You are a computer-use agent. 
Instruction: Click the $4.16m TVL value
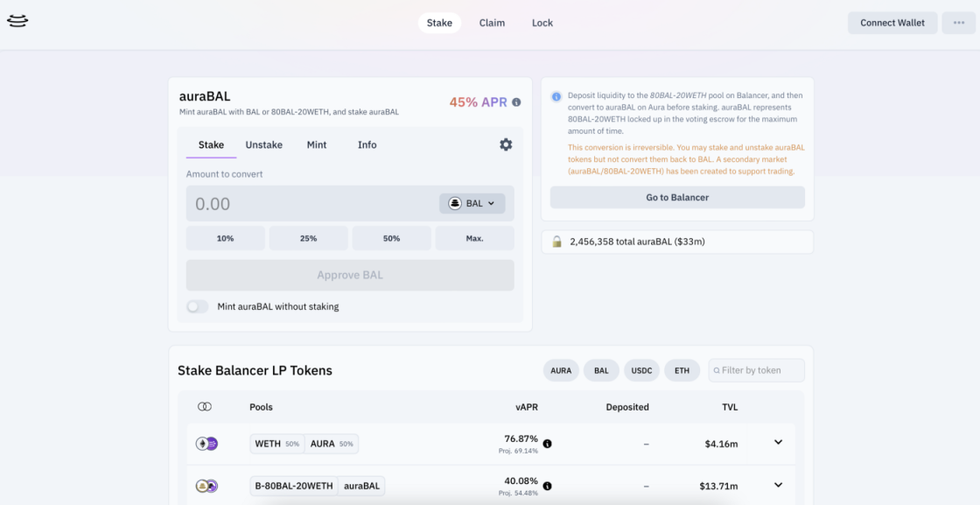(x=721, y=444)
